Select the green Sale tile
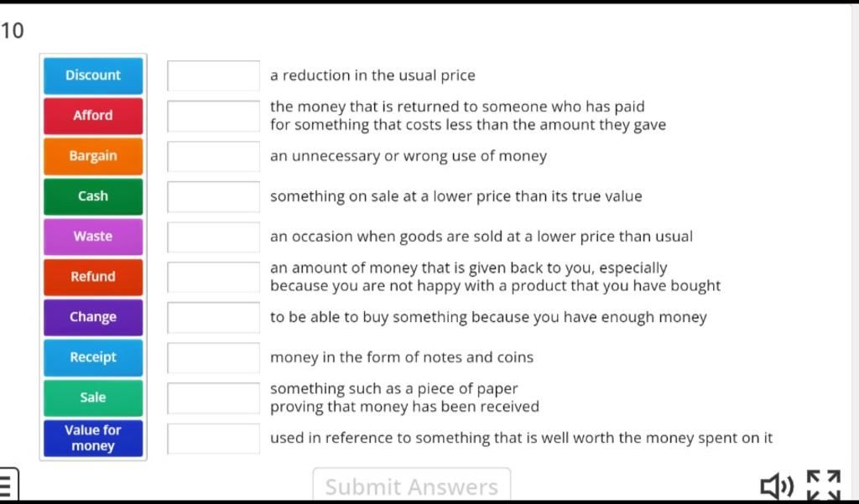The image size is (859, 504). pyautogui.click(x=93, y=397)
